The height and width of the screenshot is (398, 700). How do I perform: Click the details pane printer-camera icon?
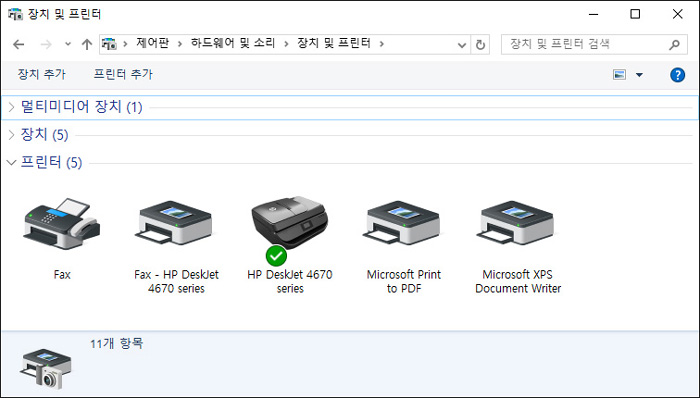pos(46,369)
